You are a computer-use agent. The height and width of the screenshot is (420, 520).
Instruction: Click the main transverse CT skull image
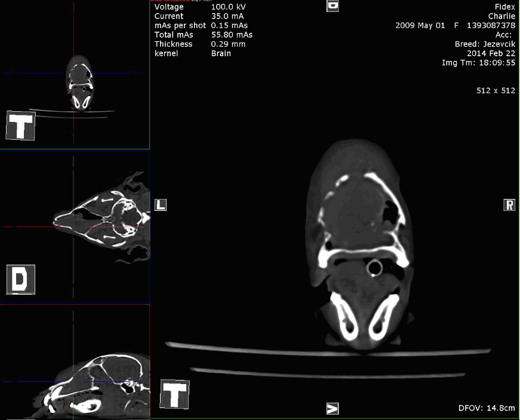pyautogui.click(x=359, y=245)
